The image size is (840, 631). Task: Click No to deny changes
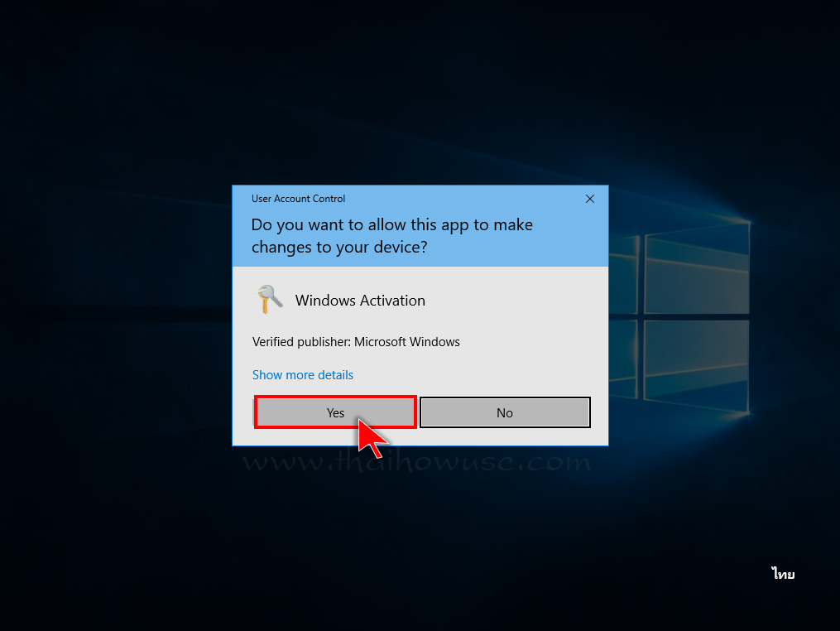tap(505, 412)
